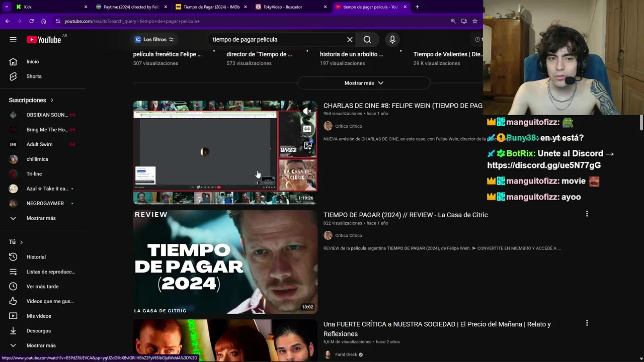Close the TokyVideo tab
This screenshot has width=644, height=362.
[x=325, y=7]
